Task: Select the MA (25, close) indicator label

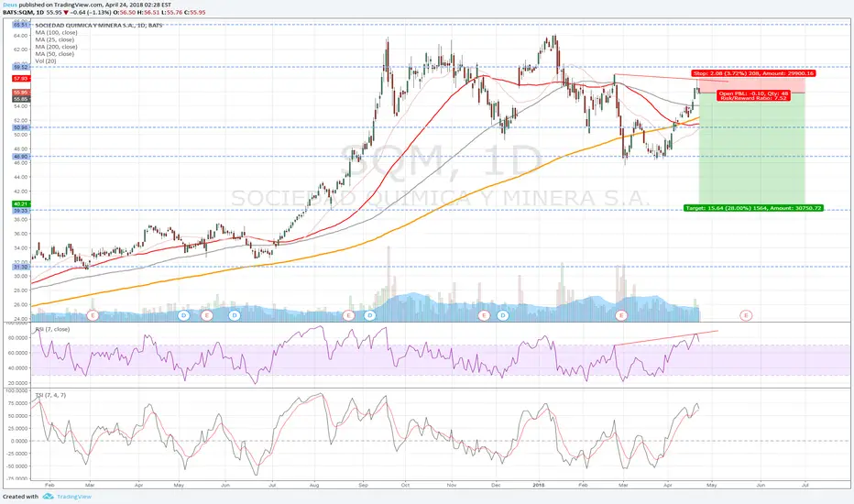Action: click(54, 39)
